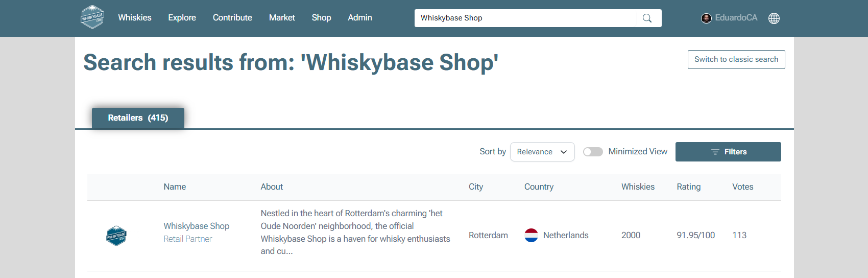Click the City column header
The image size is (868, 278).
coord(476,187)
